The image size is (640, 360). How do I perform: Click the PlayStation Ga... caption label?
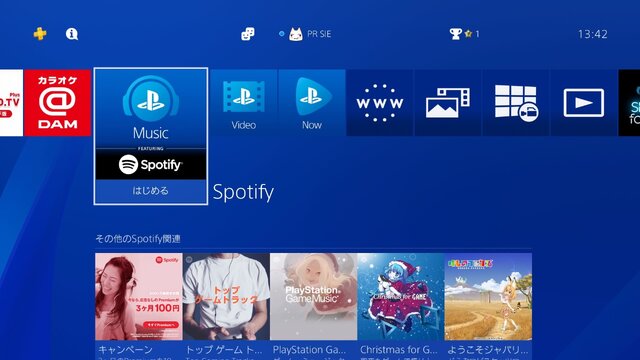[x=309, y=350]
